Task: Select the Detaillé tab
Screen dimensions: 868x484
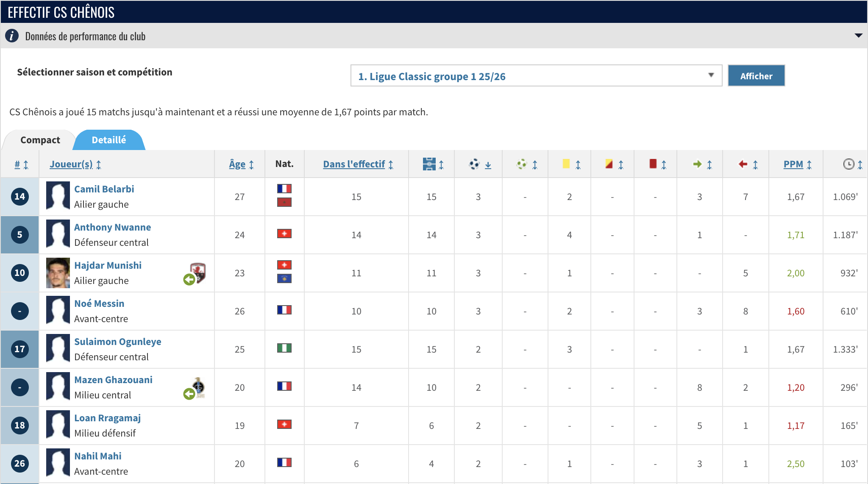Action: point(109,140)
